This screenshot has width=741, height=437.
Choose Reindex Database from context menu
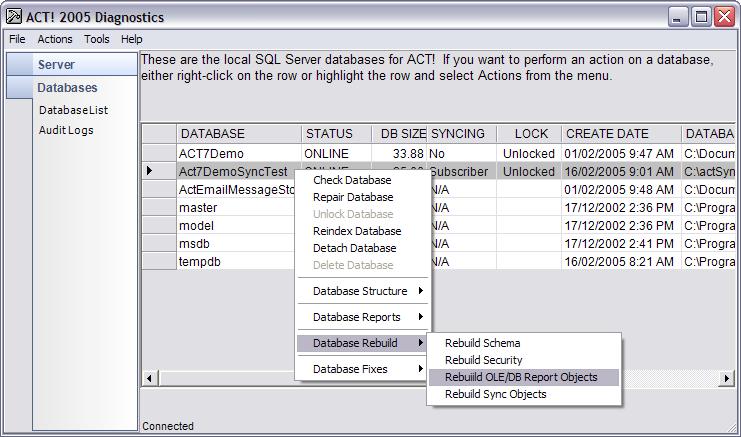click(x=357, y=231)
